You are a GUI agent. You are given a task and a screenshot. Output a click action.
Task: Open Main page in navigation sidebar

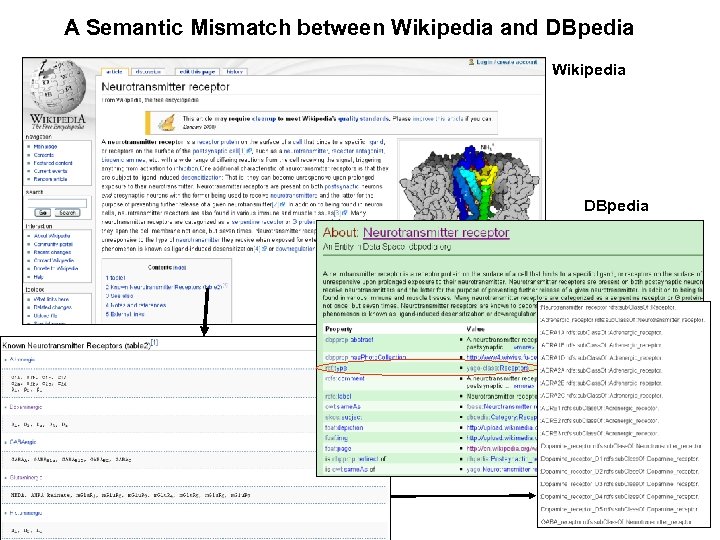pos(45,146)
